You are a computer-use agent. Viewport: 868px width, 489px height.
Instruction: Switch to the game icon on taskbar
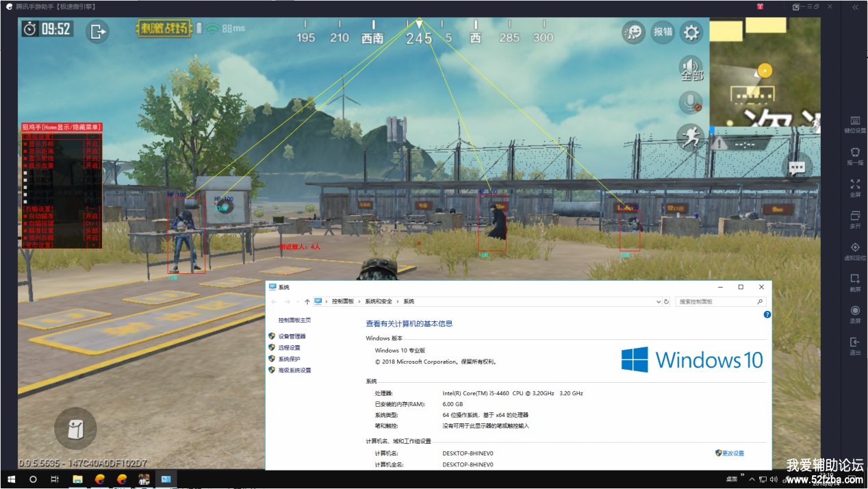[x=144, y=479]
